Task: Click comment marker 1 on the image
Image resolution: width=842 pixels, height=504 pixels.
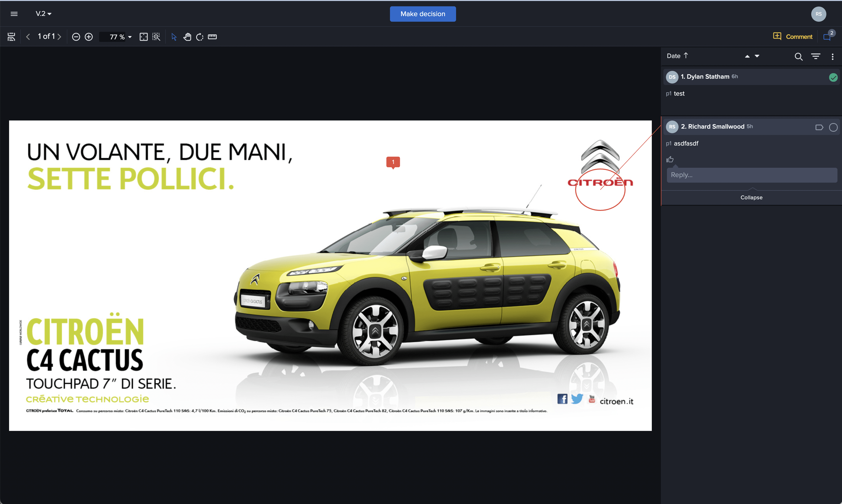Action: 393,162
